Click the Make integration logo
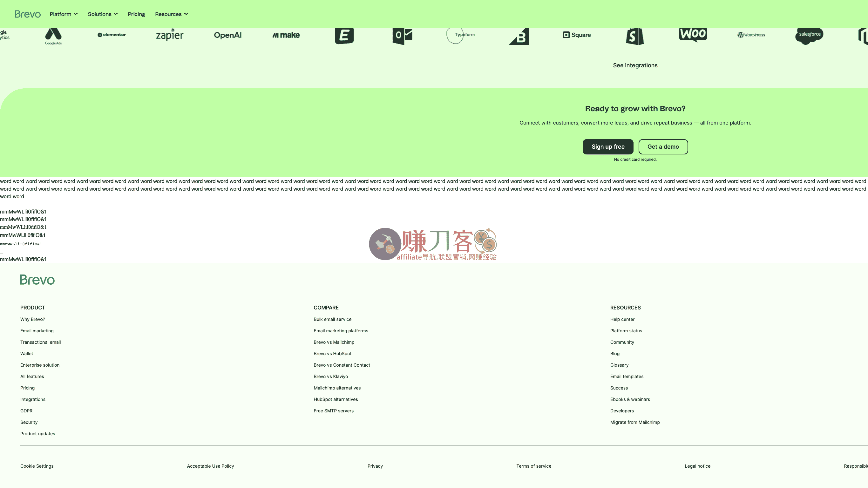 (286, 35)
